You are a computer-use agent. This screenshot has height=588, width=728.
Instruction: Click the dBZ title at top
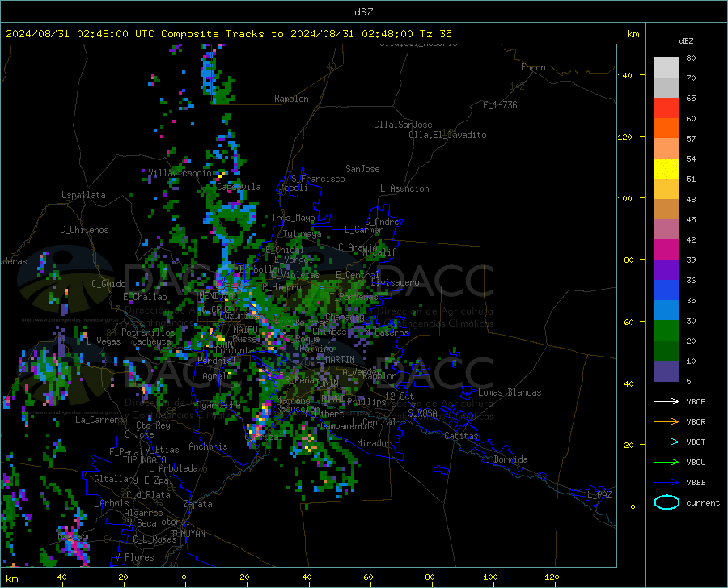click(x=363, y=12)
